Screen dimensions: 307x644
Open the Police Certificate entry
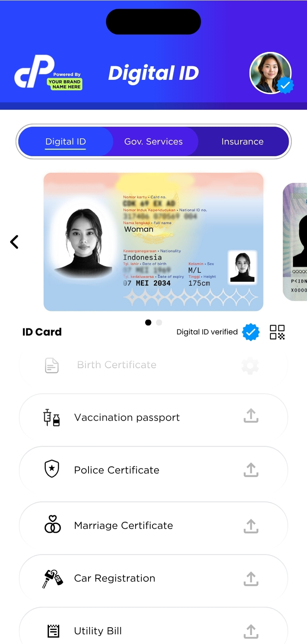click(x=153, y=470)
